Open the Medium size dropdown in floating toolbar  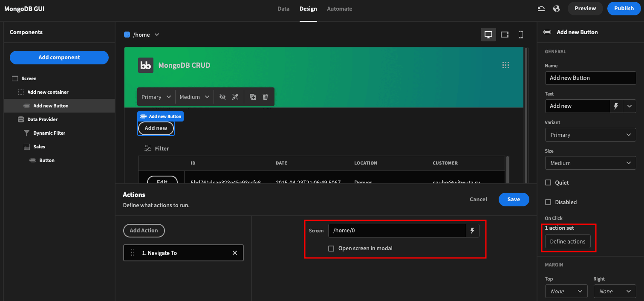point(194,97)
